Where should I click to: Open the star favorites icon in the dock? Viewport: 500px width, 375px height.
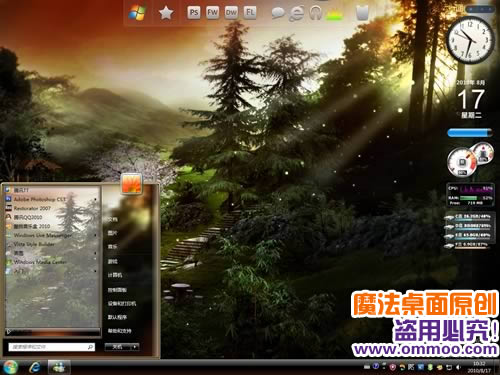[166, 13]
